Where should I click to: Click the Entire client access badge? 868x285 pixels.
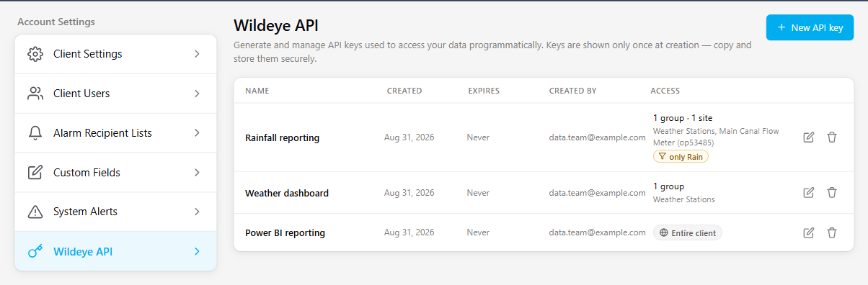point(688,233)
